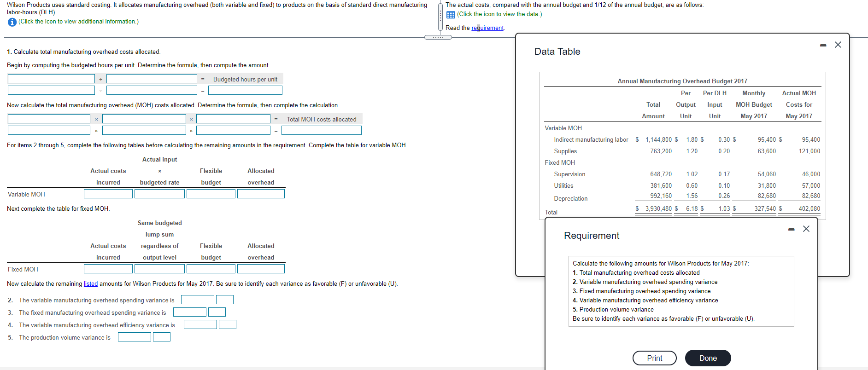The width and height of the screenshot is (868, 370).
Task: Select variable MOH spending variance amount box
Action: [x=198, y=300]
